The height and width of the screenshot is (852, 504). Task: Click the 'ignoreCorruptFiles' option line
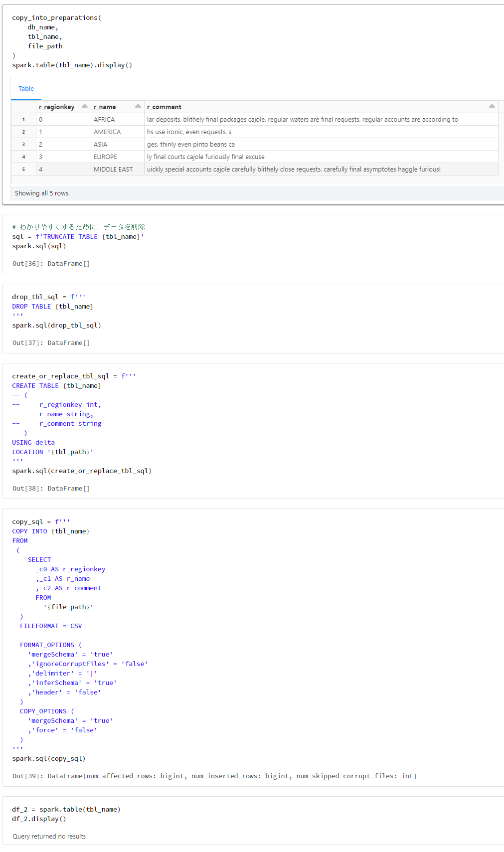(88, 664)
